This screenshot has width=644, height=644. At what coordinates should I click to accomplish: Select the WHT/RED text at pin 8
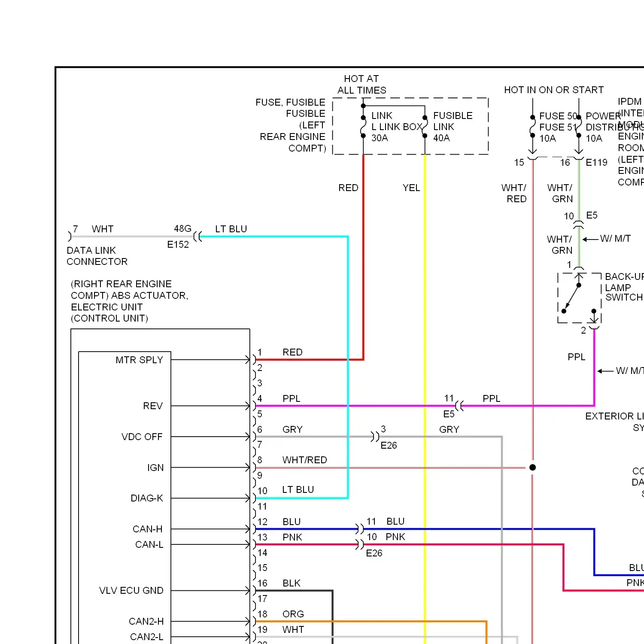point(305,460)
